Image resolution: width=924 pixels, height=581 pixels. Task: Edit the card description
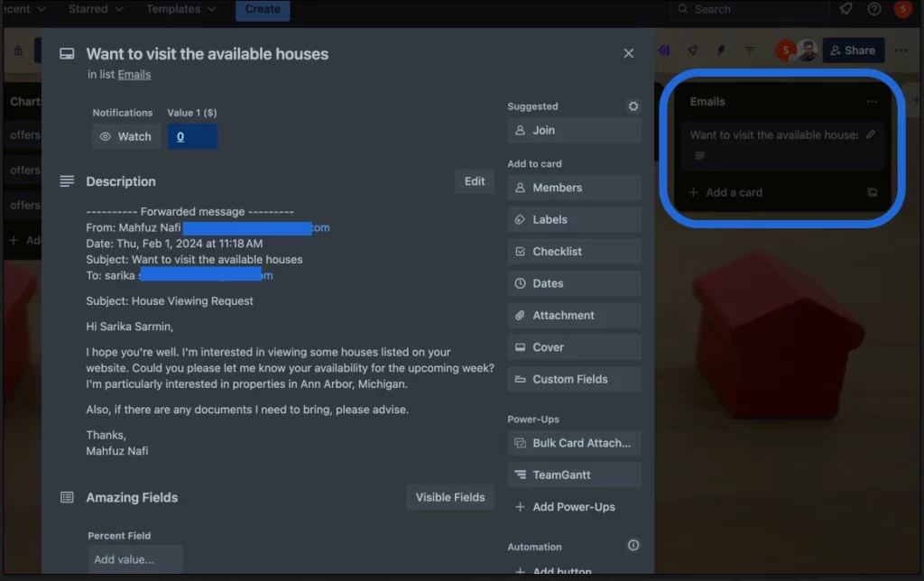[475, 181]
